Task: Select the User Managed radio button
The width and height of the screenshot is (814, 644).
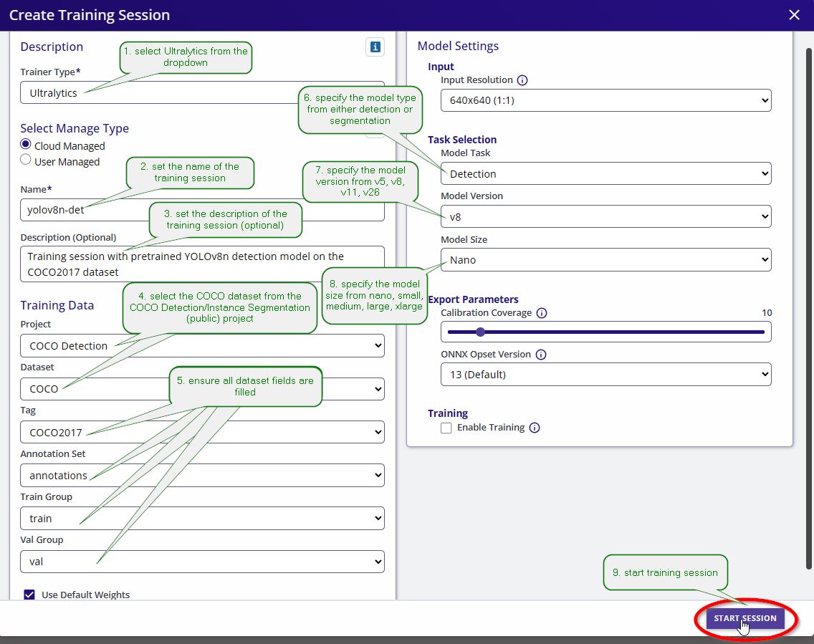Action: tap(26, 160)
